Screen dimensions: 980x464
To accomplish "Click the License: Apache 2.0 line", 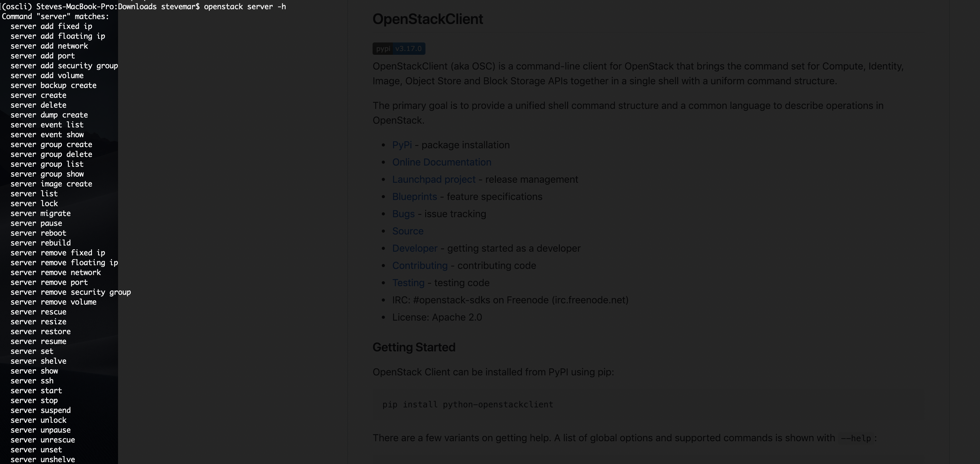I will 437,318.
